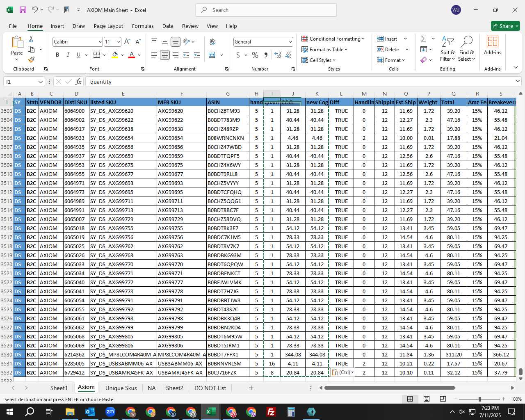This screenshot has width=525, height=420.
Task: Set Top Align vertical alignment
Action: click(154, 42)
